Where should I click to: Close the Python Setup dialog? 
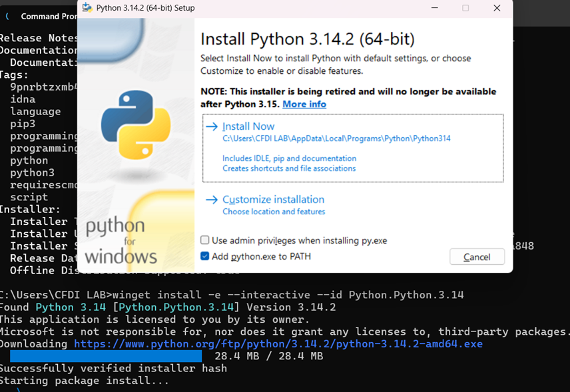[x=497, y=8]
